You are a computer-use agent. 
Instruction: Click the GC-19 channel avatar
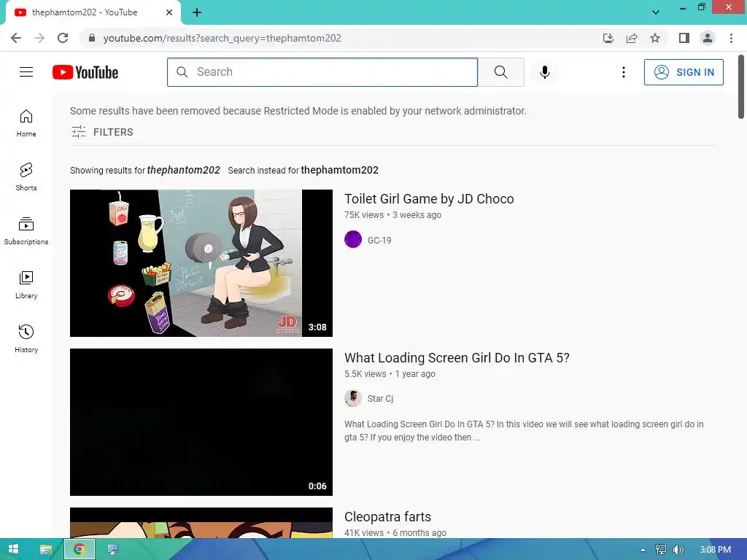pyautogui.click(x=353, y=239)
